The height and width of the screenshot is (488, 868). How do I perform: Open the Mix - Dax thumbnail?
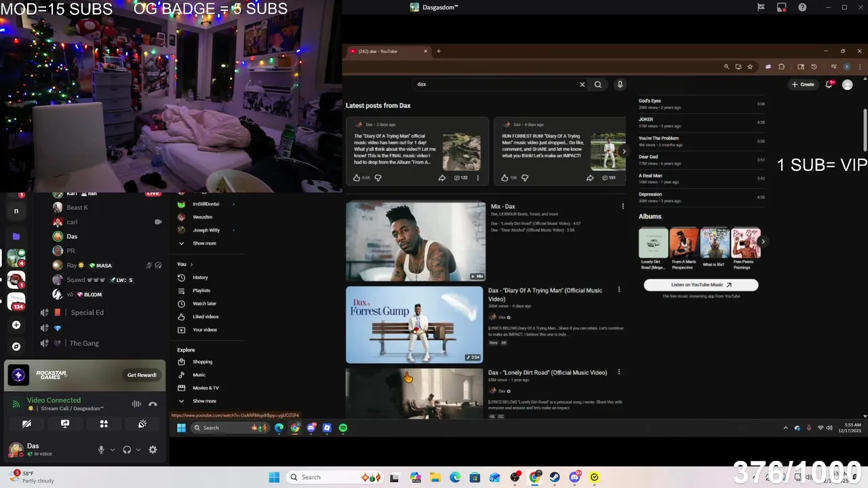tap(416, 241)
